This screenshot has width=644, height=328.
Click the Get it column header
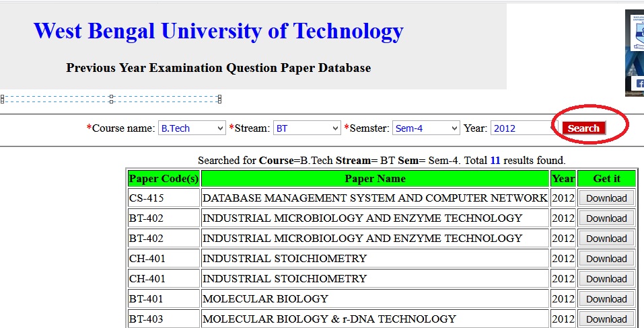pos(606,179)
